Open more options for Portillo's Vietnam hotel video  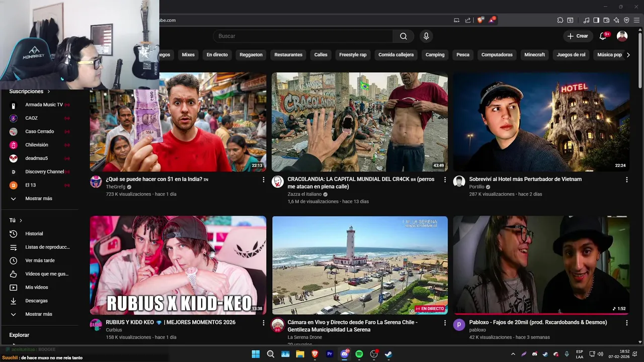pyautogui.click(x=626, y=179)
